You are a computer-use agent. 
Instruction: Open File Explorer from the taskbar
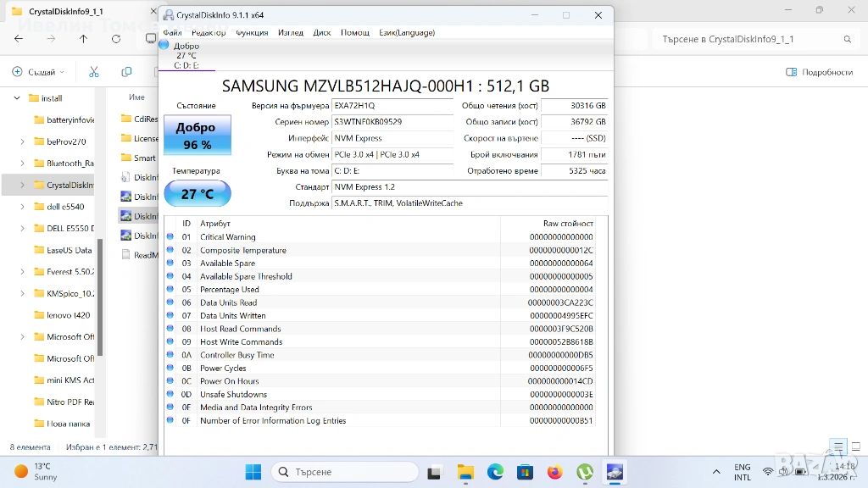(x=465, y=472)
